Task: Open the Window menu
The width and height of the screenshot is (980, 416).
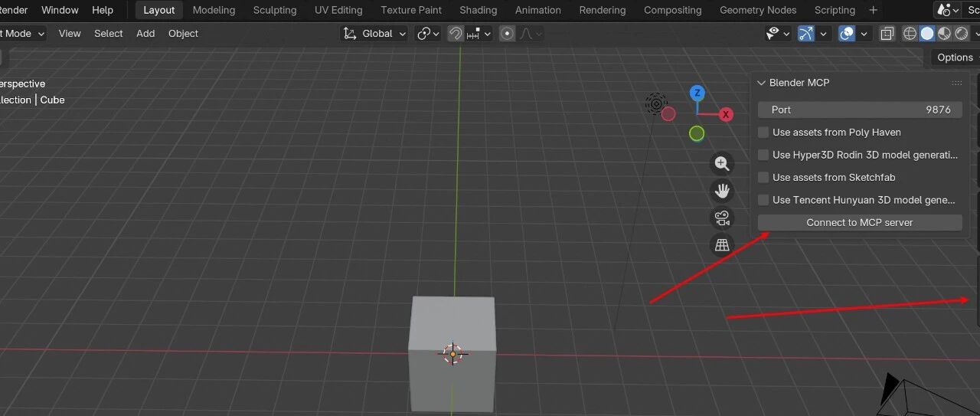Action: pos(60,10)
